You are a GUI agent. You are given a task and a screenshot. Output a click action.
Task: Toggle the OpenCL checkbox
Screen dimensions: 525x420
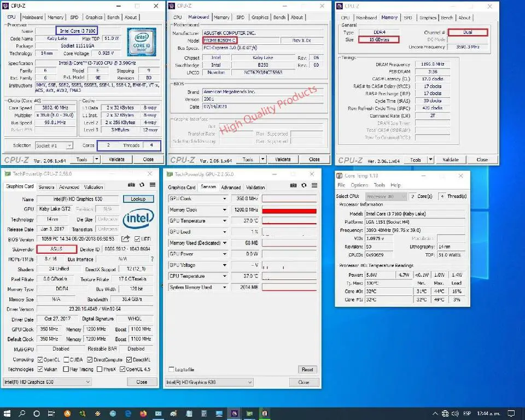(40, 360)
